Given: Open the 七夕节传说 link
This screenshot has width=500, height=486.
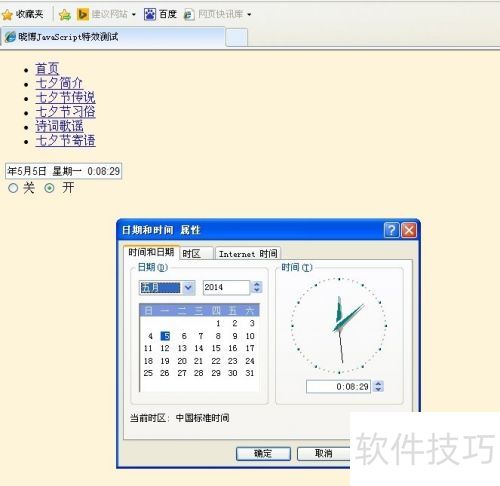Looking at the screenshot, I should pyautogui.click(x=65, y=98).
